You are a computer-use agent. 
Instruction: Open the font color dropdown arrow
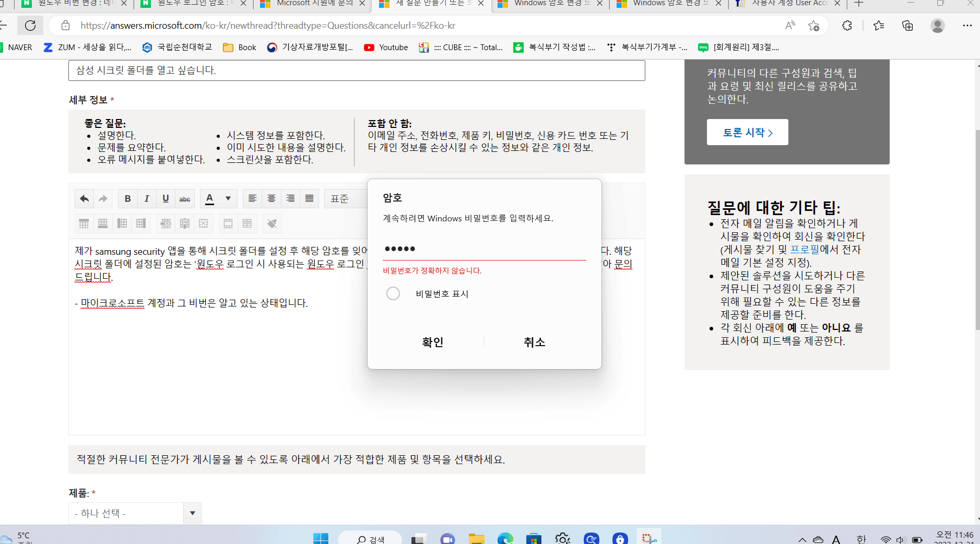[228, 198]
